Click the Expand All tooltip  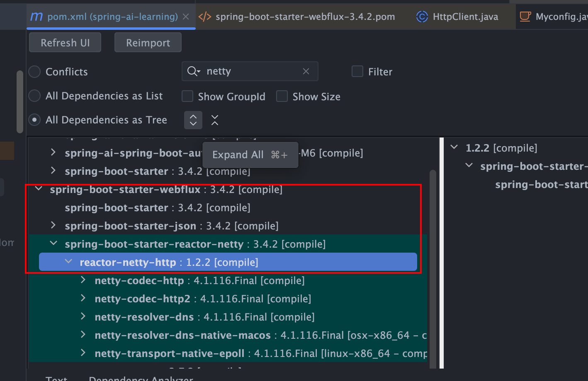coord(250,155)
